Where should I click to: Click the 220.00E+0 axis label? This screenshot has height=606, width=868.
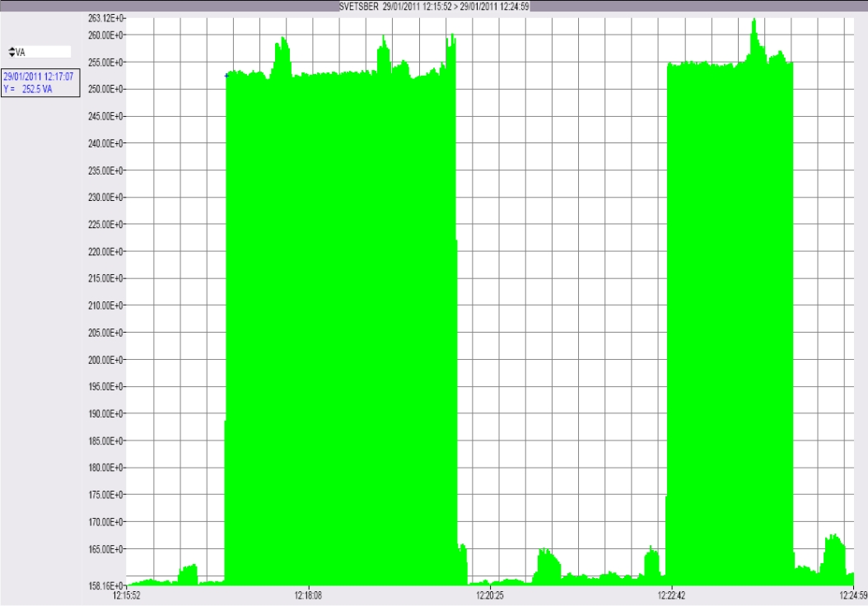(x=105, y=252)
